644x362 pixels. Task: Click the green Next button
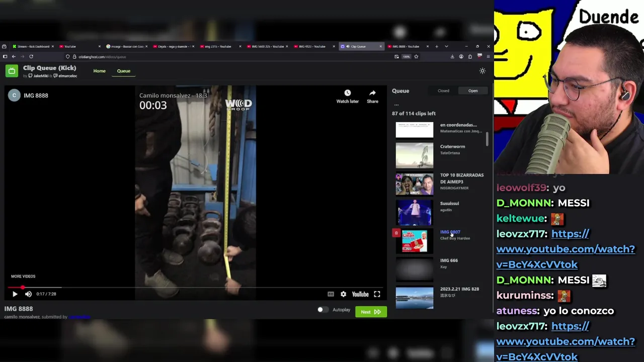[371, 312]
